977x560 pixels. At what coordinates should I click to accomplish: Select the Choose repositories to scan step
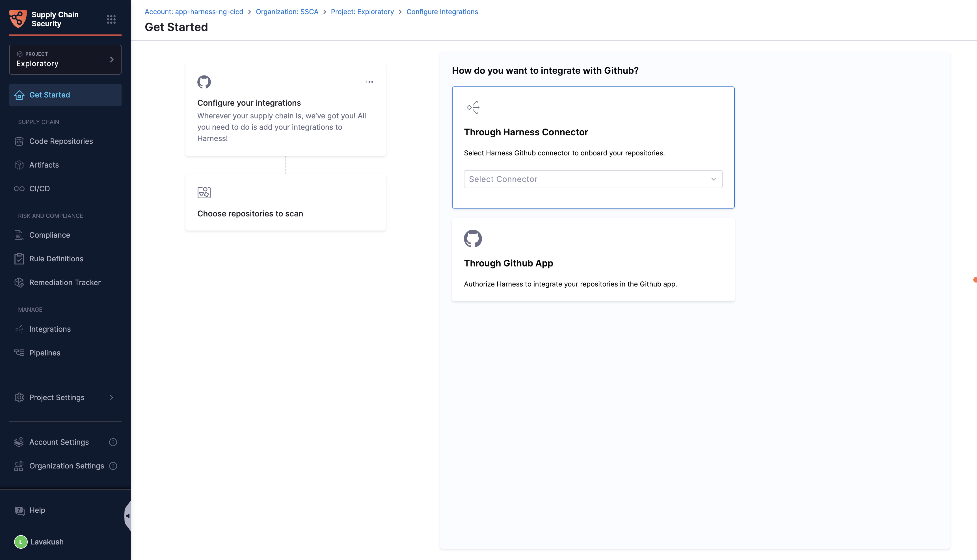click(x=286, y=202)
